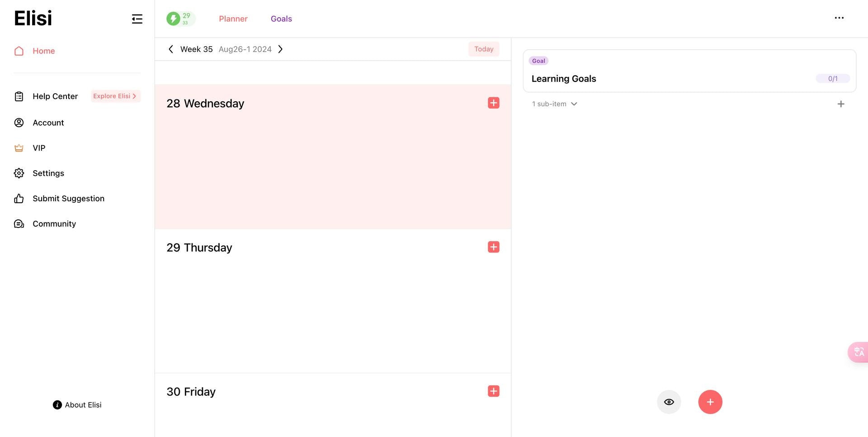868x437 pixels.
Task: Open Account settings in the sidebar
Action: (48, 123)
